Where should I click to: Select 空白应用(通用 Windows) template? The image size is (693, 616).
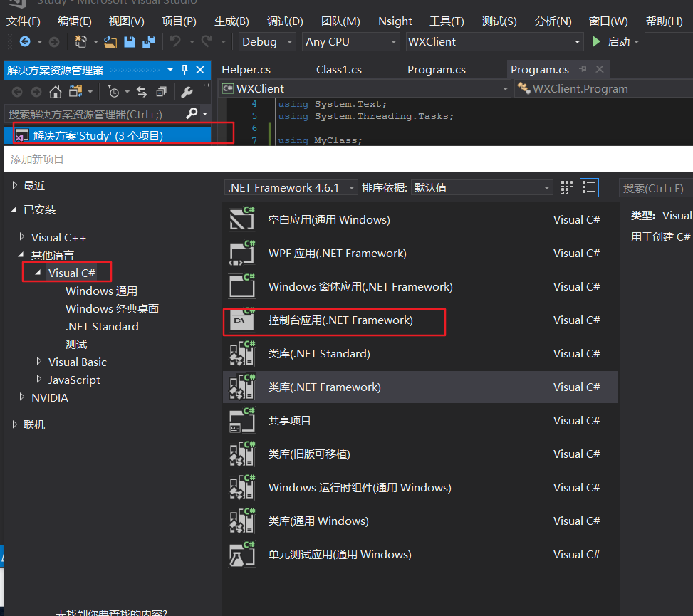[x=420, y=219]
